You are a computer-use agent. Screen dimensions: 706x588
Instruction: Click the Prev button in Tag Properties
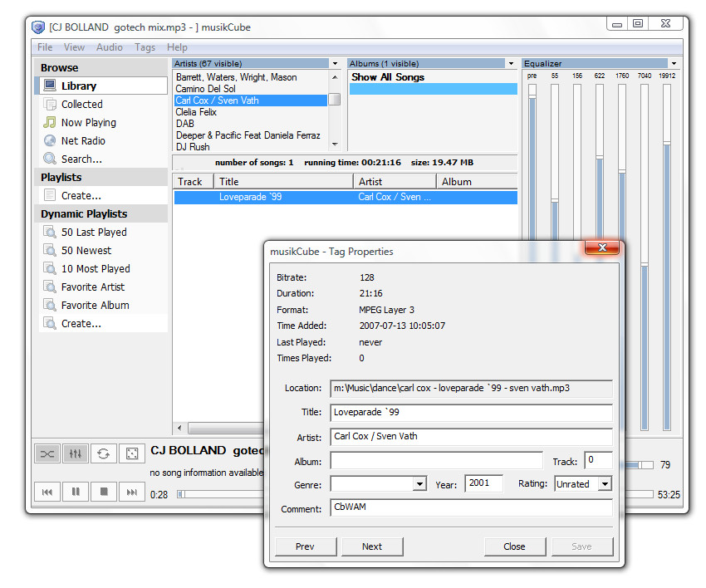click(306, 546)
